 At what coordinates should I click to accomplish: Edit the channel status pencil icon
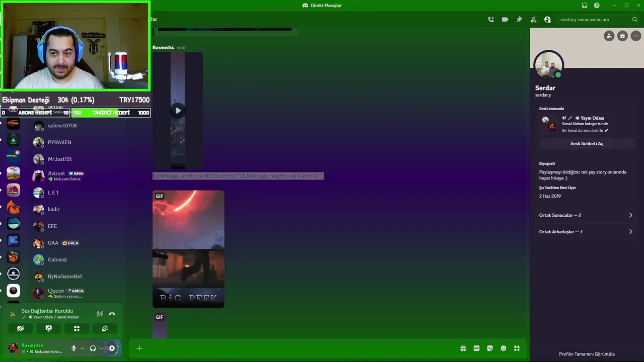coord(606,131)
